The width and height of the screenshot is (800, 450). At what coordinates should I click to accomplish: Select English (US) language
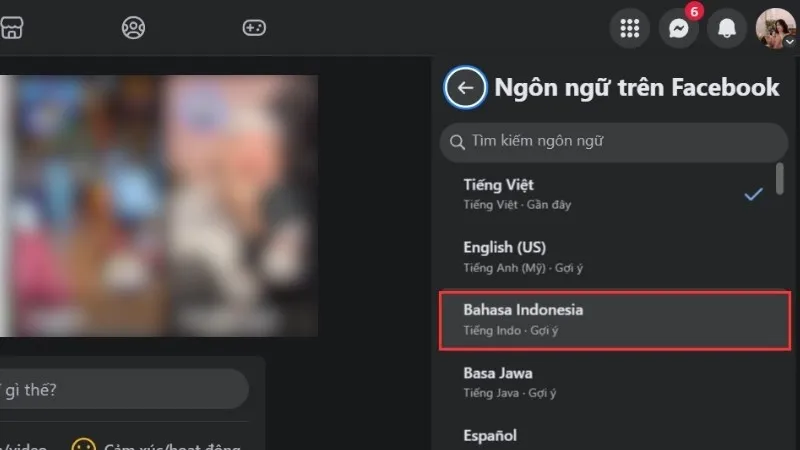615,257
